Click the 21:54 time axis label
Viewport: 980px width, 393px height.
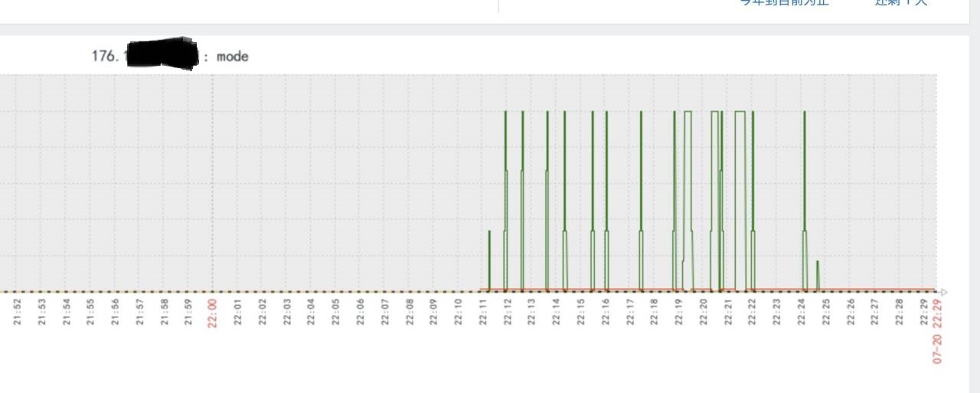coord(66,311)
